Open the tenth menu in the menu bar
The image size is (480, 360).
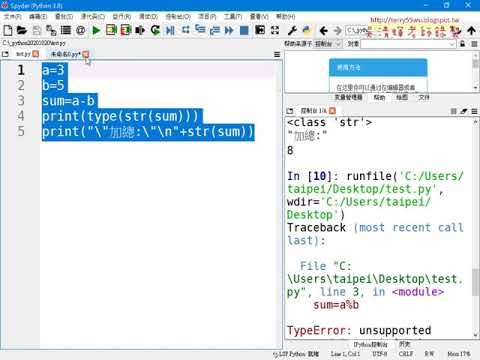click(259, 16)
